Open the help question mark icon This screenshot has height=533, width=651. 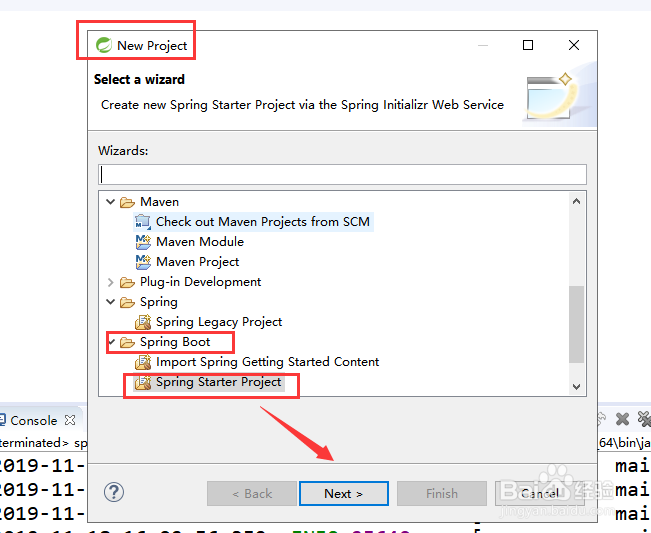click(114, 492)
